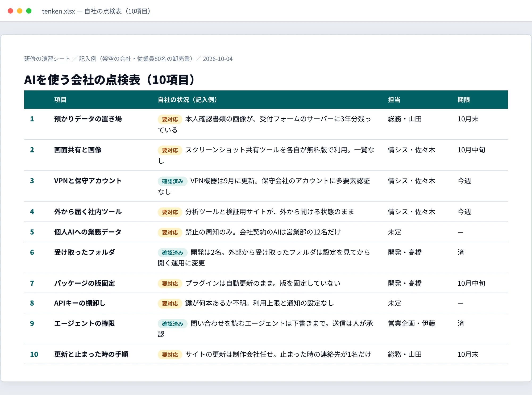Select item パッケージの版固定
Viewport: 532px width, 395px height.
coord(85,283)
